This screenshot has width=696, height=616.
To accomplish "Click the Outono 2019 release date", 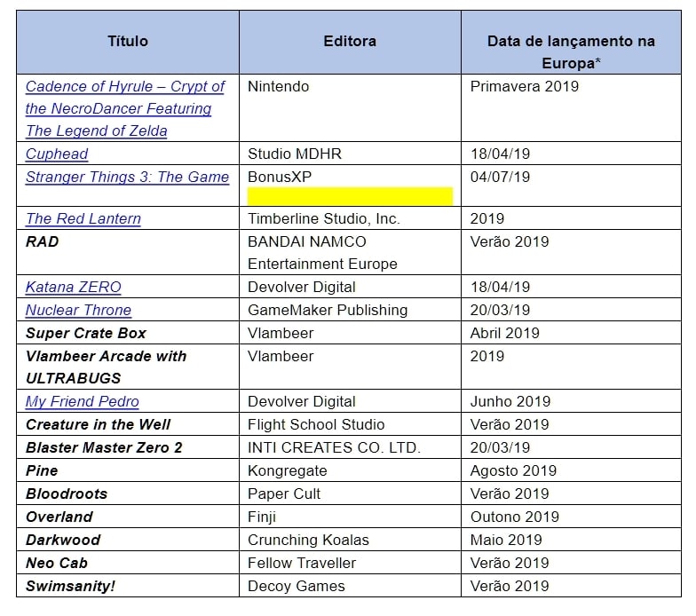I will click(x=515, y=517).
